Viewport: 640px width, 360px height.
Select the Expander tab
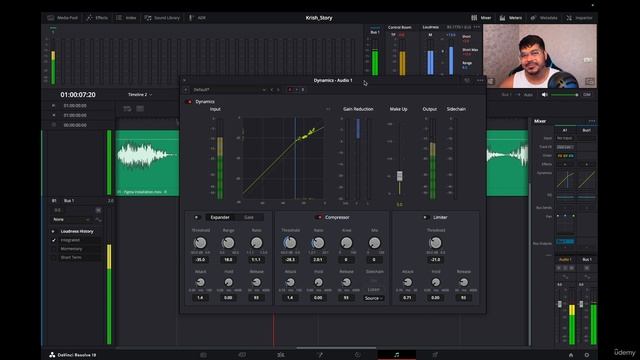220,218
